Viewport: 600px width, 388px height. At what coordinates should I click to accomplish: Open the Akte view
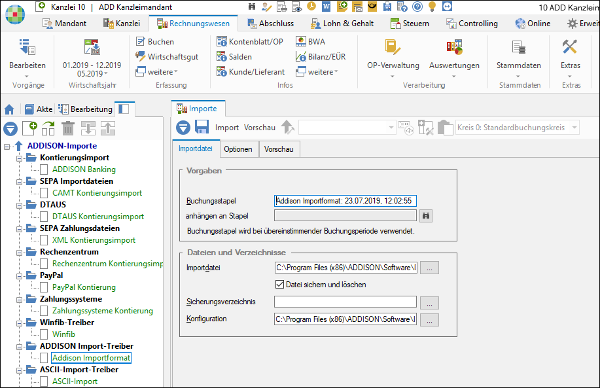(39, 109)
